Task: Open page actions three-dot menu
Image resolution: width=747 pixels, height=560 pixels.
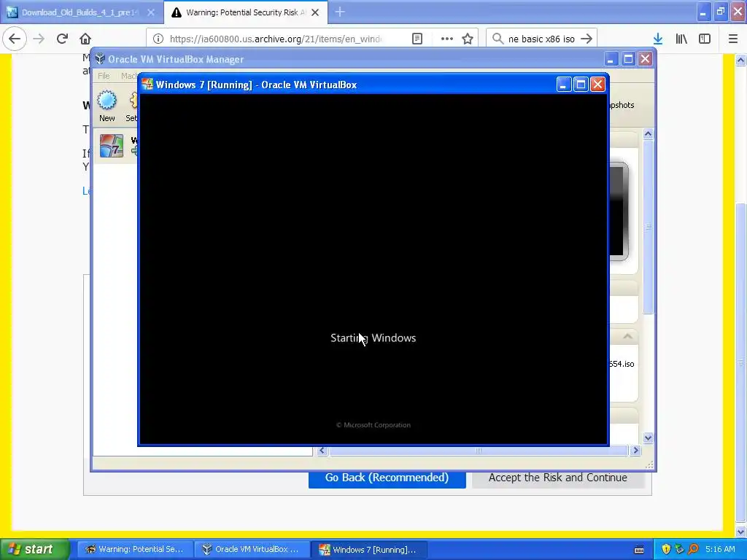Action: [447, 39]
